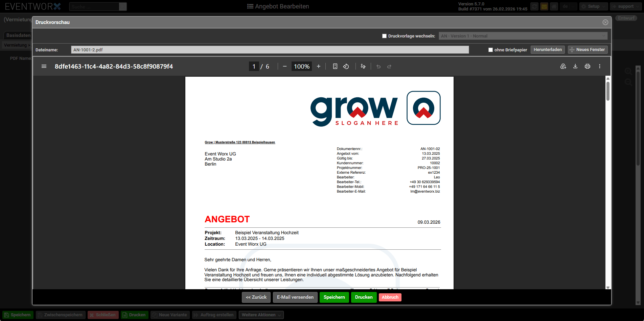Rotate the PDF counterclockwise
The width and height of the screenshot is (644, 321).
tap(346, 67)
